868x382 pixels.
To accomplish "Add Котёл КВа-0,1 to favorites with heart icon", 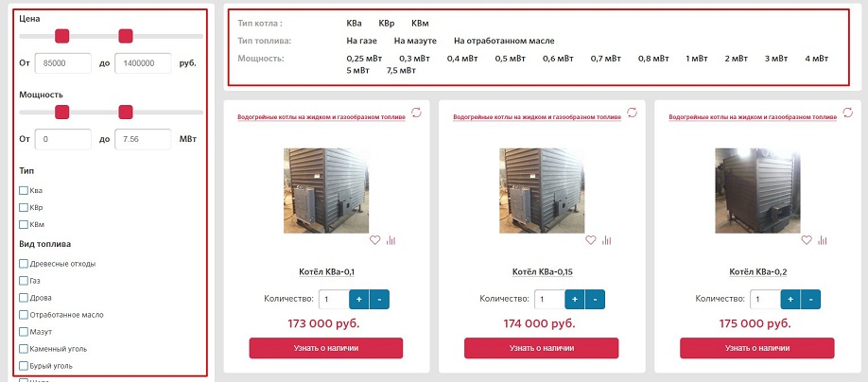I will (x=375, y=240).
